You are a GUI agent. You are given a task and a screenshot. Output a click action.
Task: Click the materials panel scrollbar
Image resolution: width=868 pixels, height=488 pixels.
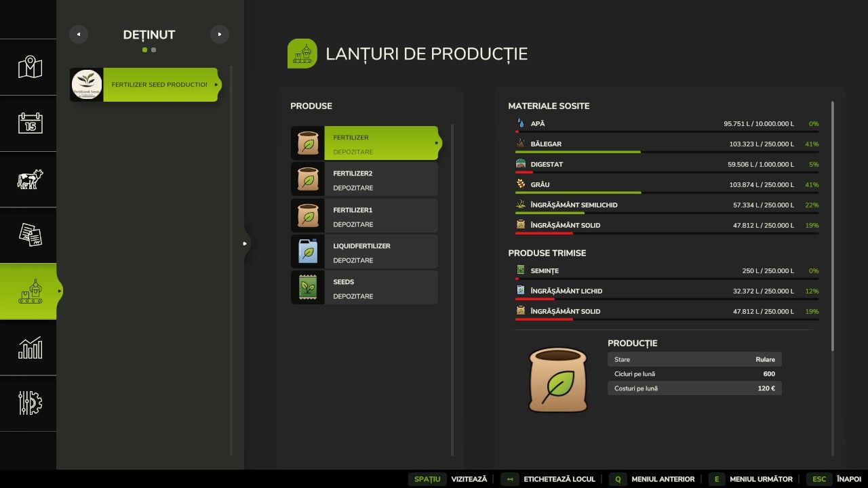click(x=833, y=224)
